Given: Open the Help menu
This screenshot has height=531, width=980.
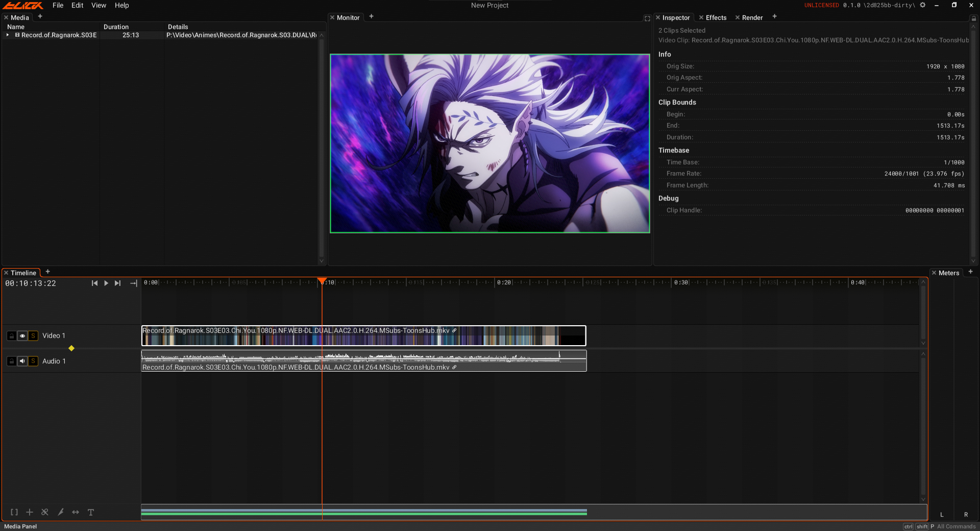Looking at the screenshot, I should 122,5.
